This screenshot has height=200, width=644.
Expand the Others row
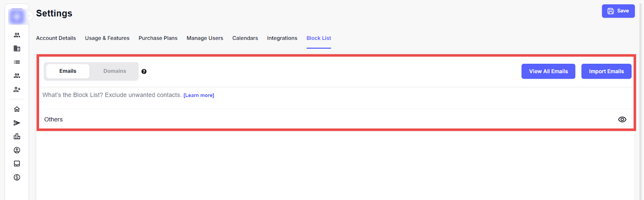(x=54, y=120)
